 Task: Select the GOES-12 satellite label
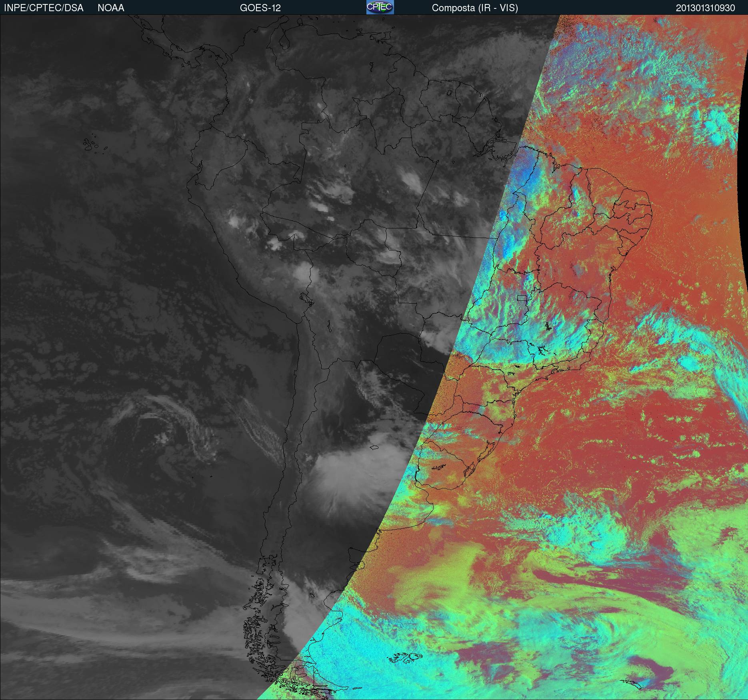coord(260,8)
